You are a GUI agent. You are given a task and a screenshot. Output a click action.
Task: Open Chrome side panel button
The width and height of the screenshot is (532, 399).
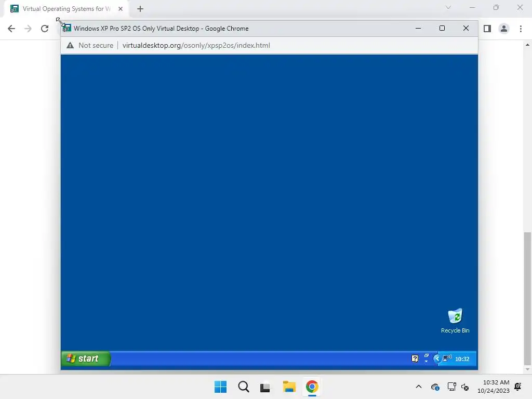pos(487,29)
